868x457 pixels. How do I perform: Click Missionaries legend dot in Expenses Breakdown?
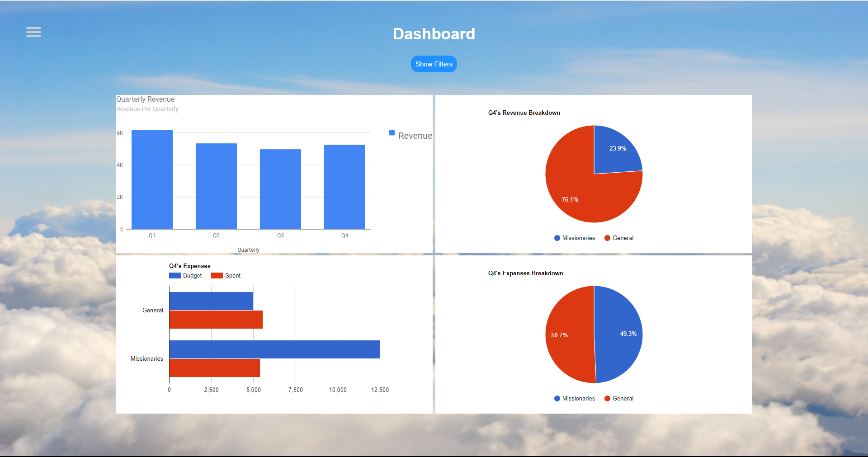point(557,399)
